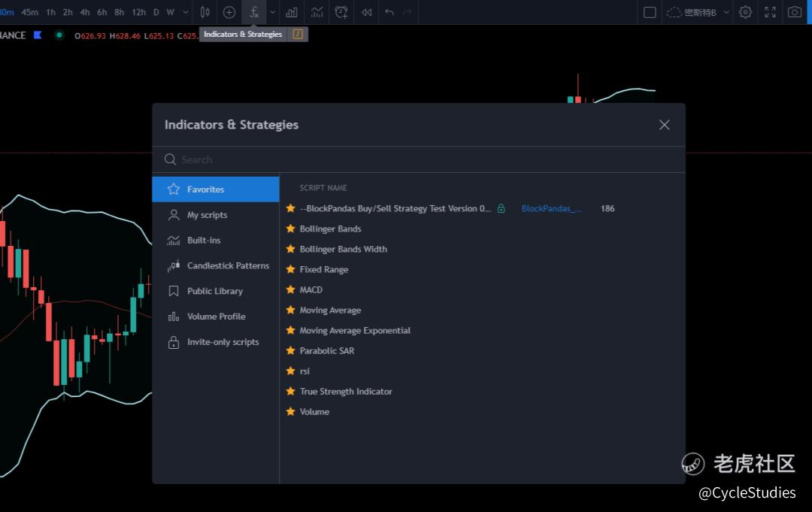The height and width of the screenshot is (512, 812).
Task: Click the Indicators & Strategies fx icon
Action: pyautogui.click(x=254, y=12)
